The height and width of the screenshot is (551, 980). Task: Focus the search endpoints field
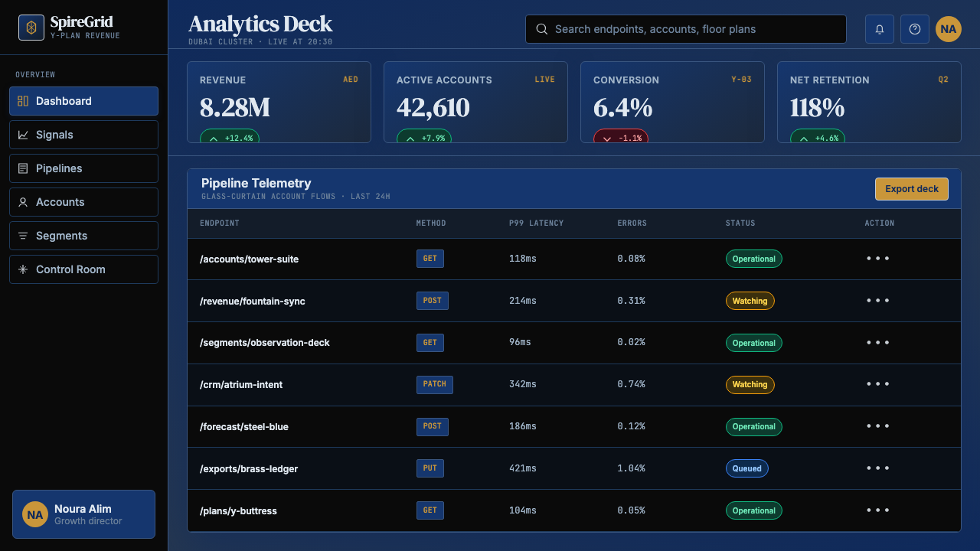[x=686, y=29]
